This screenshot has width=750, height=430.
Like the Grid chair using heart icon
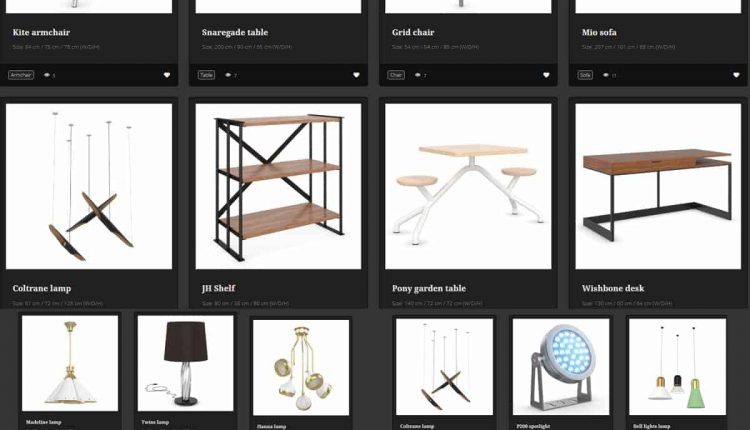(x=546, y=75)
